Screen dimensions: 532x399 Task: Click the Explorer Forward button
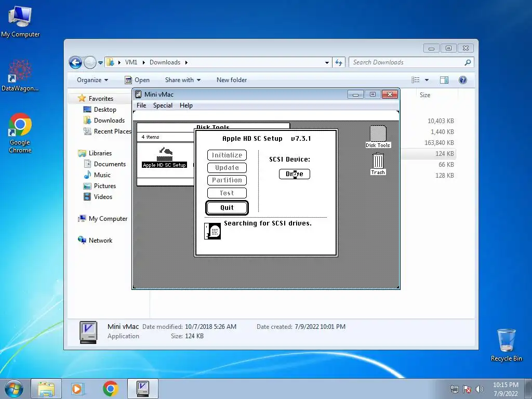click(90, 62)
